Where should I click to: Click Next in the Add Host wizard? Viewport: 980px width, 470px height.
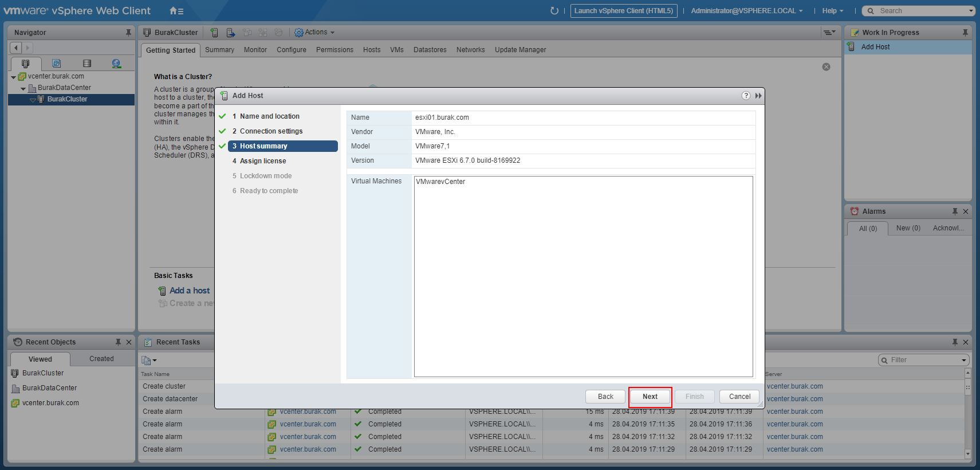[x=650, y=397]
